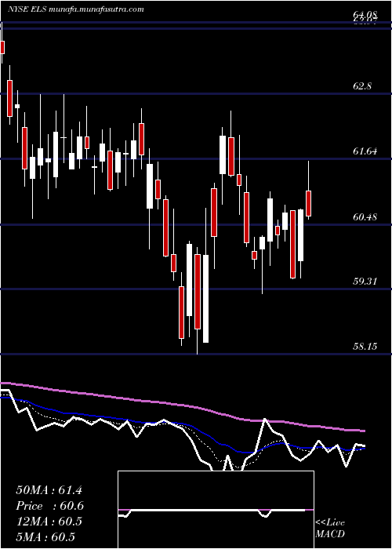392x549 pixels.
Task: Click the NYSE ELS munafasutra.com chart title
Action: pos(75,9)
